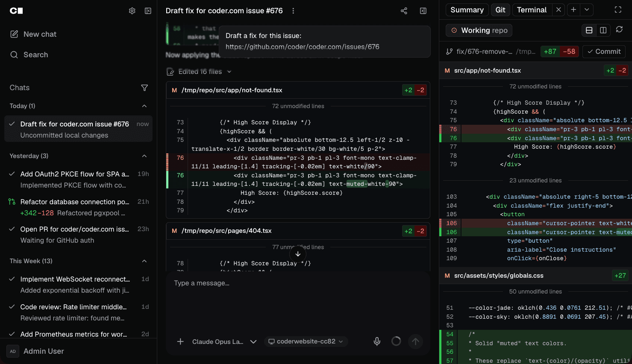Viewport: 632px width, 364px height.
Task: Refresh the git diff
Action: [619, 30]
